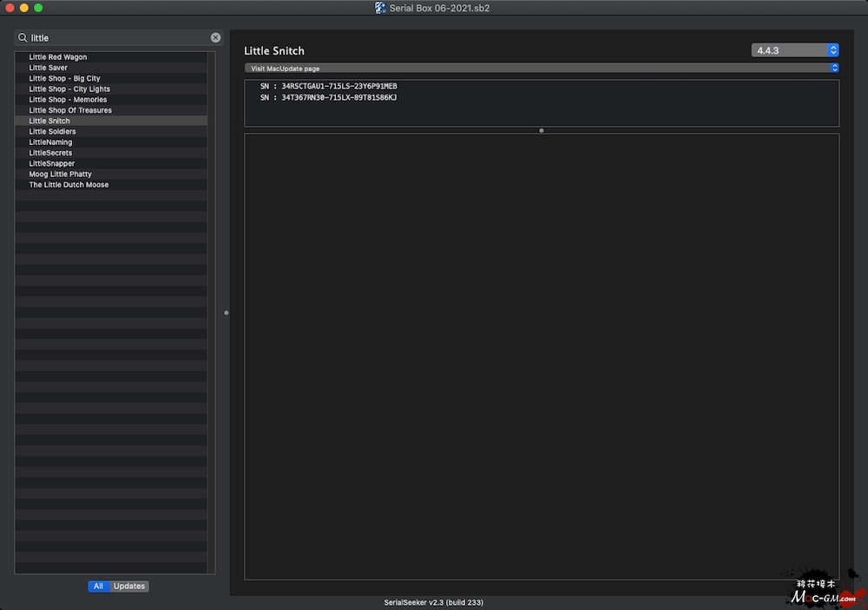Select Little Saver entry
Image resolution: width=868 pixels, height=610 pixels.
[49, 68]
